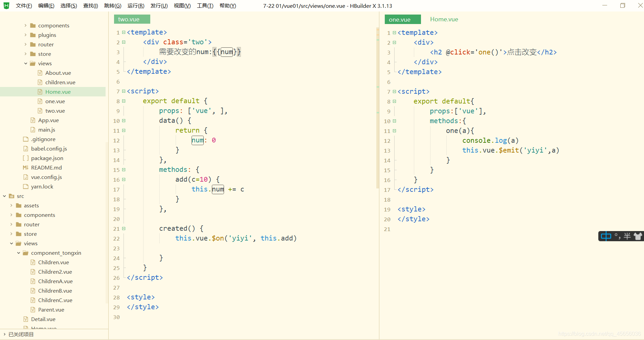Collapse the src folder chevron
644x340 pixels.
pyautogui.click(x=4, y=196)
